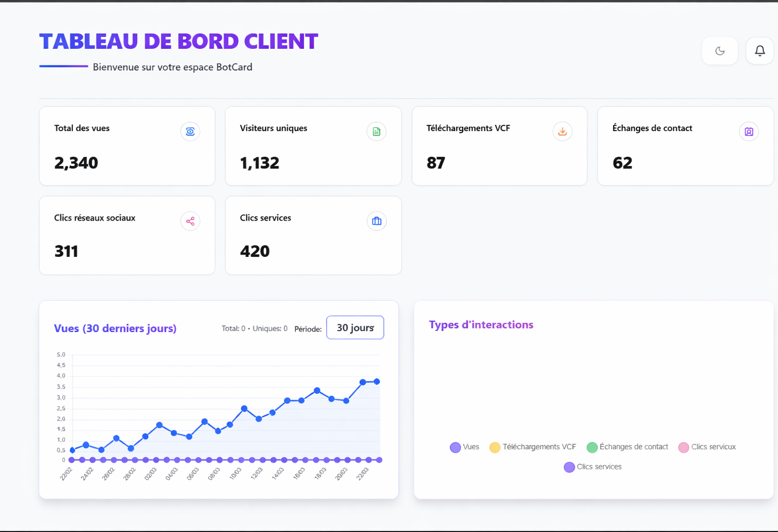Click the briefcase icon on Clics services card
Screen dimensions: 778x532
(x=376, y=221)
